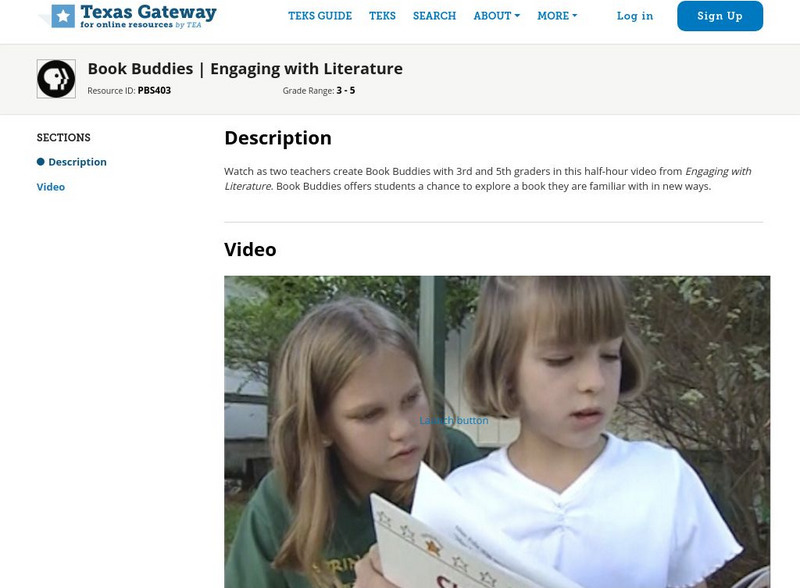Jump to the Video section in sidebar

[x=51, y=187]
